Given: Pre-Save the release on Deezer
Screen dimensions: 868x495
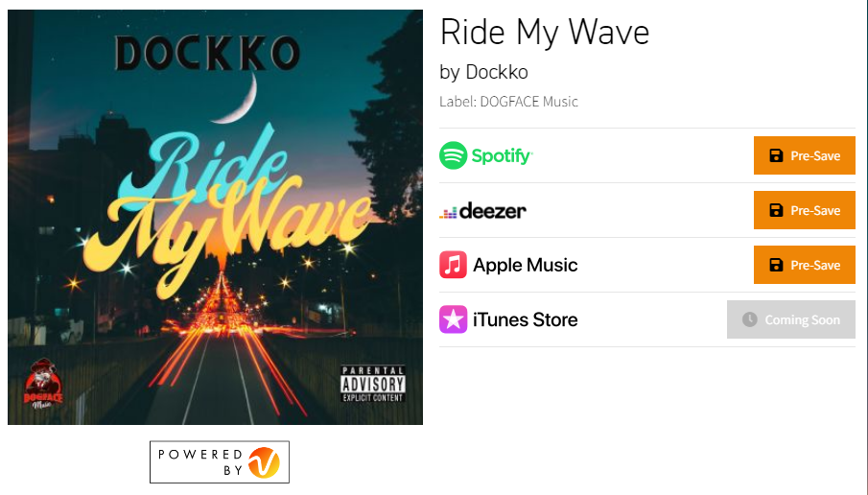Looking at the screenshot, I should coord(805,210).
